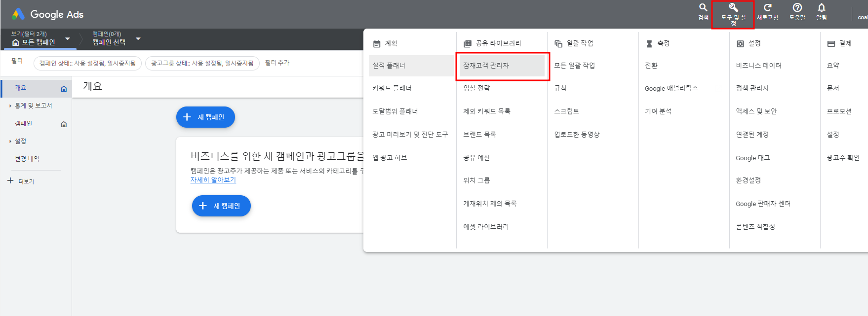Click the 결제 credit card icon
The image size is (868, 316).
pyautogui.click(x=831, y=44)
